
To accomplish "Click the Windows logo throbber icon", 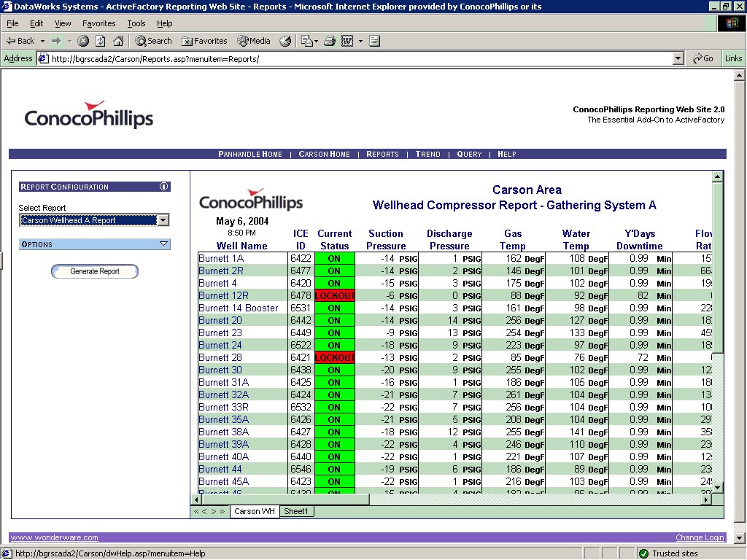I will (x=731, y=23).
